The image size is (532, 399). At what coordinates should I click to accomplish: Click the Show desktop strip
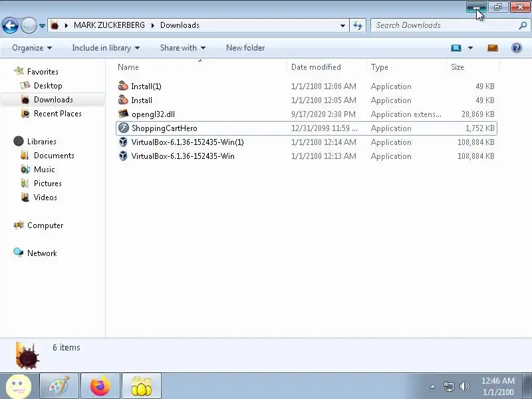(527, 386)
